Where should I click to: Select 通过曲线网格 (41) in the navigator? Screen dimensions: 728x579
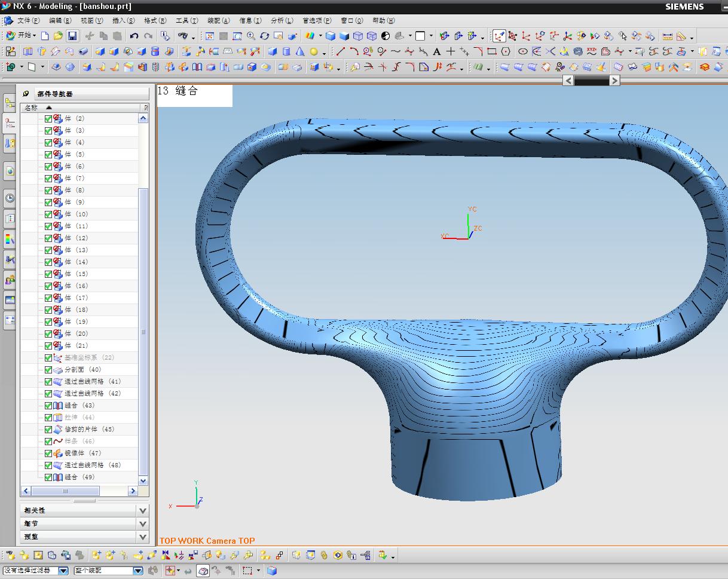coord(93,381)
